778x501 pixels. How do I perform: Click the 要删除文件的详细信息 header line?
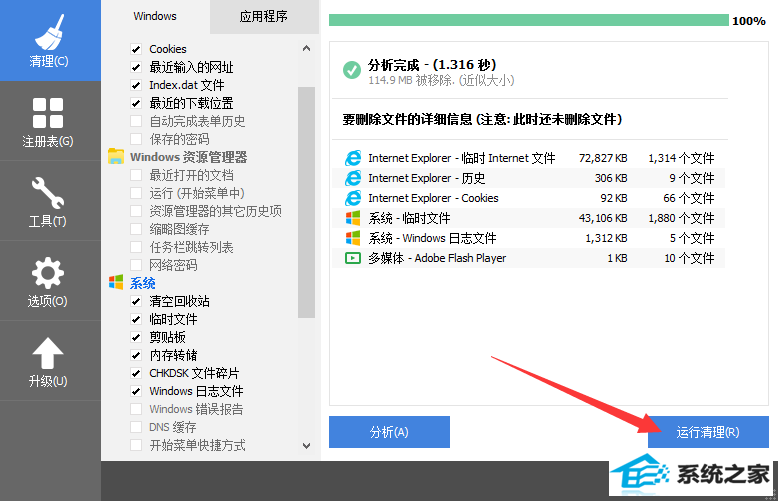tap(482, 120)
